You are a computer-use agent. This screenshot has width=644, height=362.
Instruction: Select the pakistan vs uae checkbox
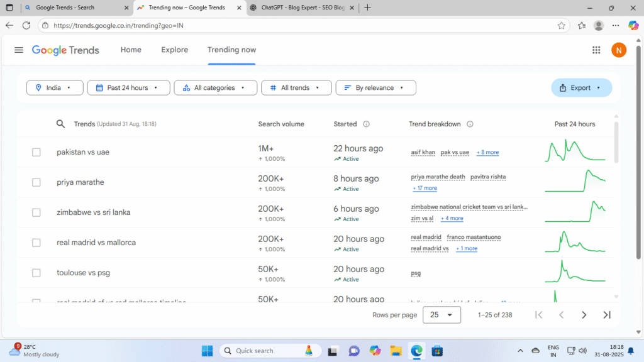(36, 152)
